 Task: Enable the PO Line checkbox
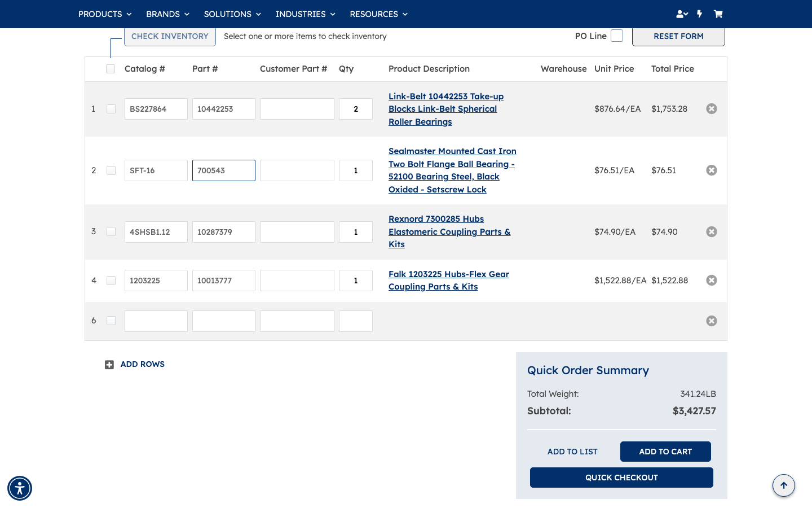617,36
